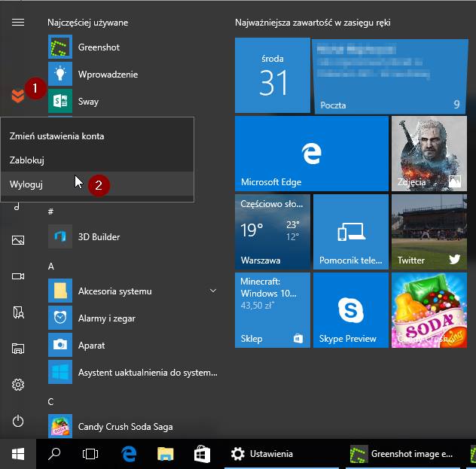The height and width of the screenshot is (469, 476).
Task: Click the taskbar search magnifier
Action: click(x=54, y=454)
